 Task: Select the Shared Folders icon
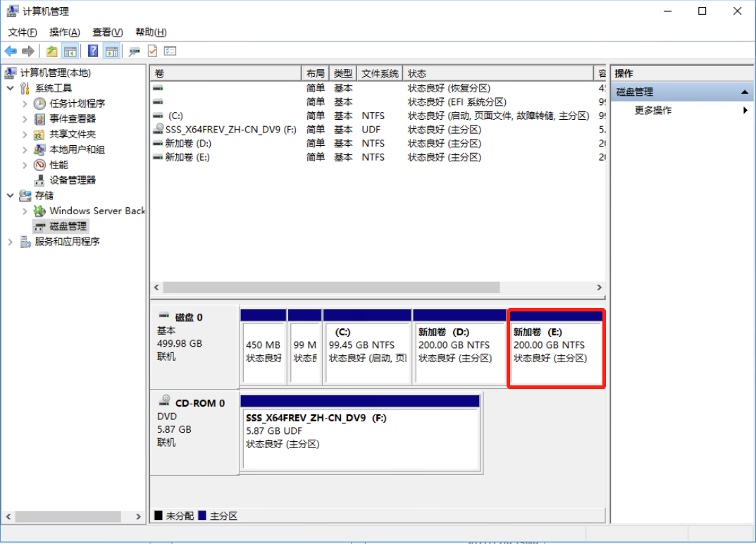39,135
